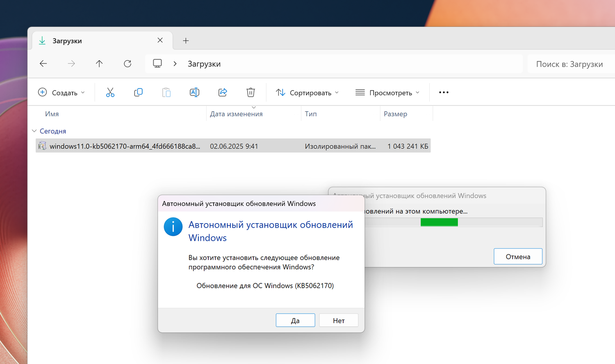
Task: Sort by the Тип column header
Action: tap(311, 114)
